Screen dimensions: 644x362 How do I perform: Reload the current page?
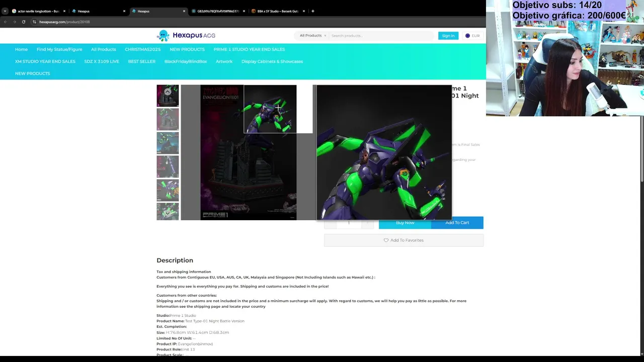[23, 22]
